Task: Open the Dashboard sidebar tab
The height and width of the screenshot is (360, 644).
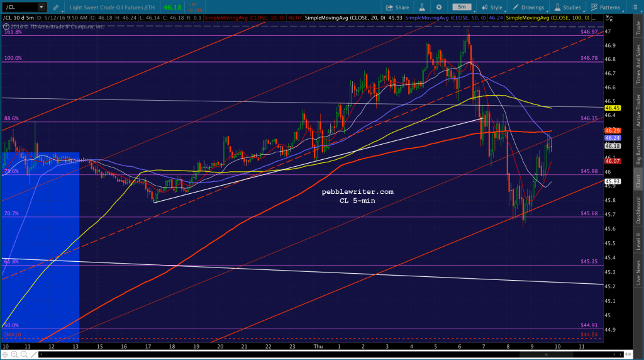Action: click(638, 210)
